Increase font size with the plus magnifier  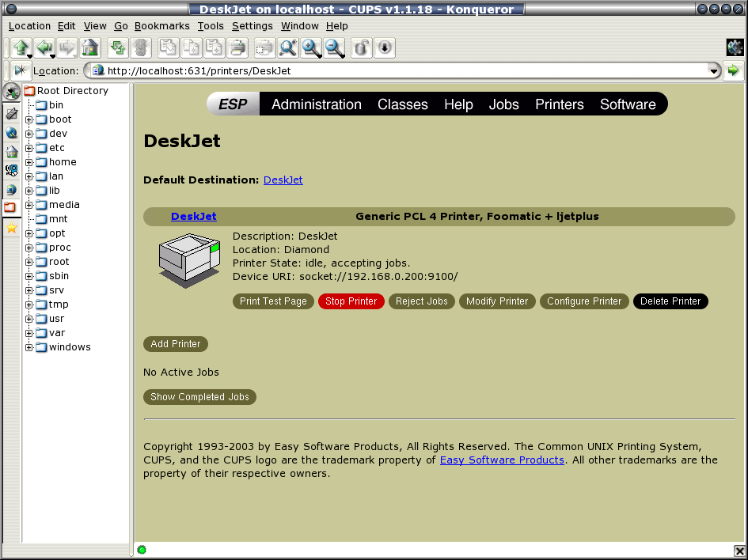(311, 47)
